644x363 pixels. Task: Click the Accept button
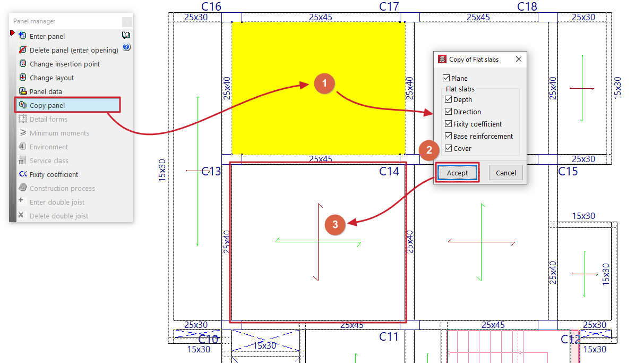click(457, 173)
